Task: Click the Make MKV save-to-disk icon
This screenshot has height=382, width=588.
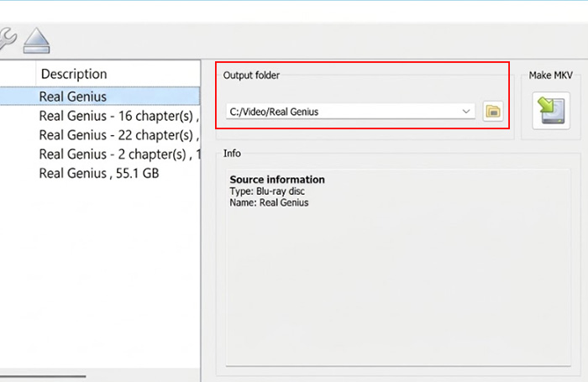Action: click(x=551, y=111)
